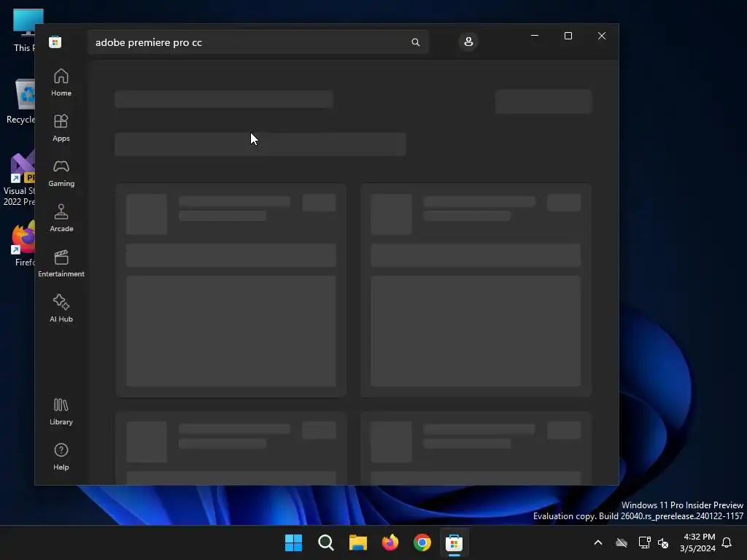Open taskbar Search
The width and height of the screenshot is (747, 560).
click(x=326, y=542)
